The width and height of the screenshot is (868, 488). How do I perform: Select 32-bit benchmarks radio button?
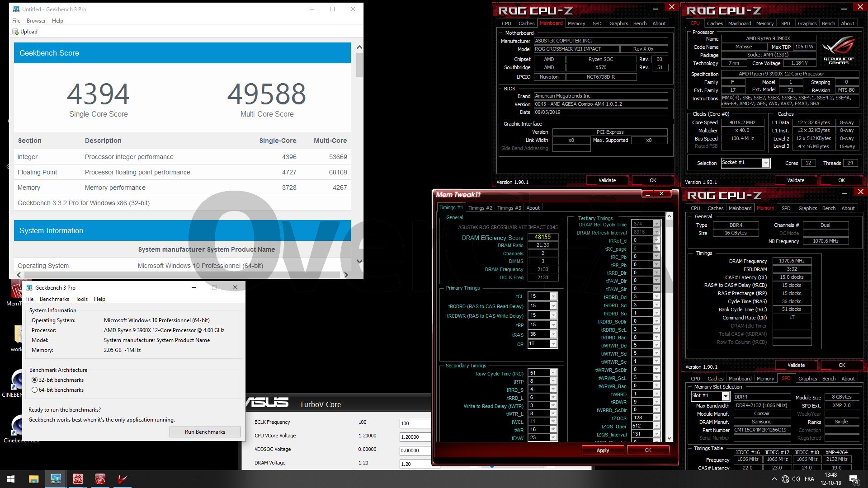coord(35,380)
